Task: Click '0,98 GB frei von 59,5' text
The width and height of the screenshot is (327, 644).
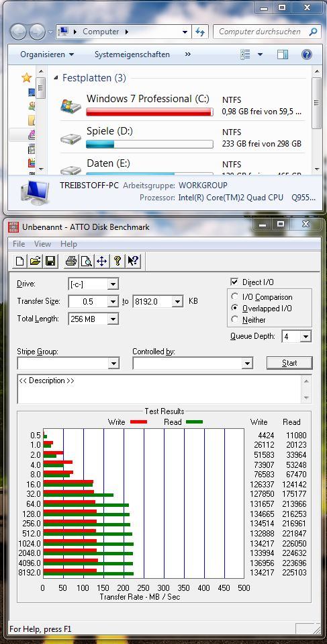Action: pyautogui.click(x=262, y=112)
